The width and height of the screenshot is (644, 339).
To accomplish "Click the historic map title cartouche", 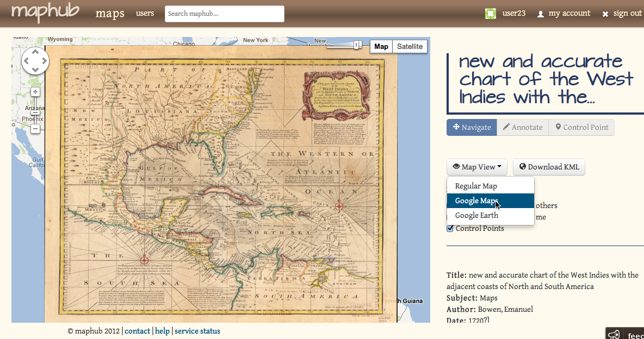I will click(336, 96).
